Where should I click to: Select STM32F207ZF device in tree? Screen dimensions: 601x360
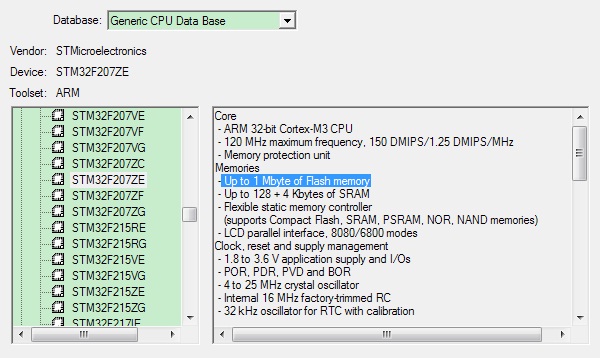pos(108,196)
